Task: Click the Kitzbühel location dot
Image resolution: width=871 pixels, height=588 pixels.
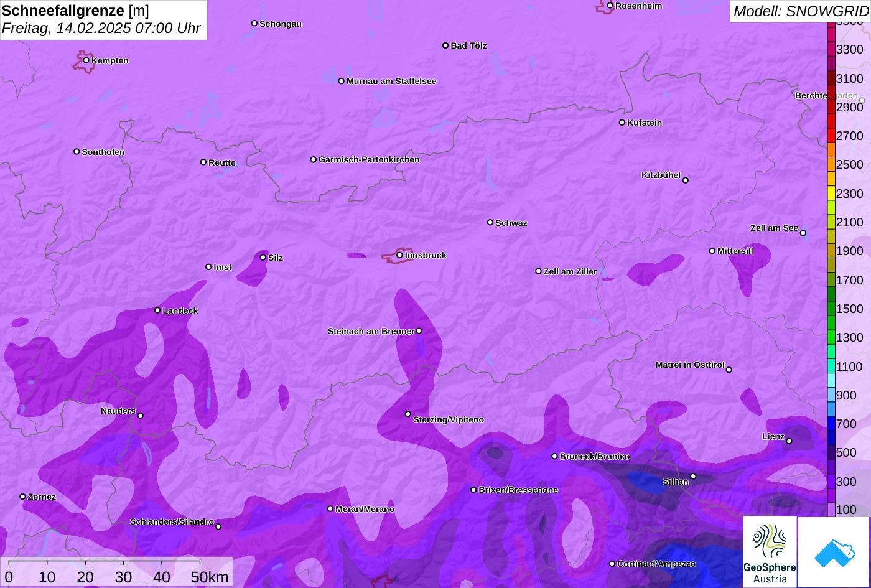Action: (686, 180)
